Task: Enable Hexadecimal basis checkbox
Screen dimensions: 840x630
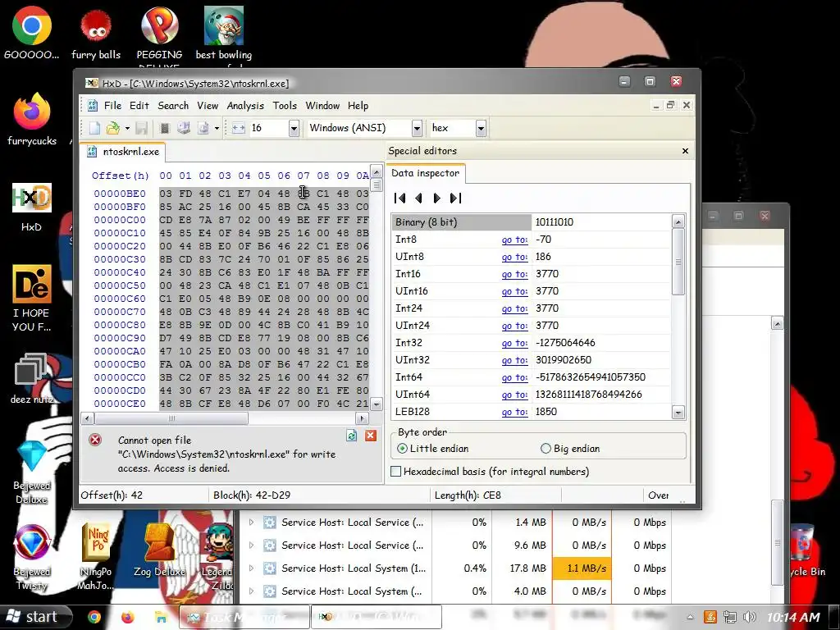Action: coord(396,472)
